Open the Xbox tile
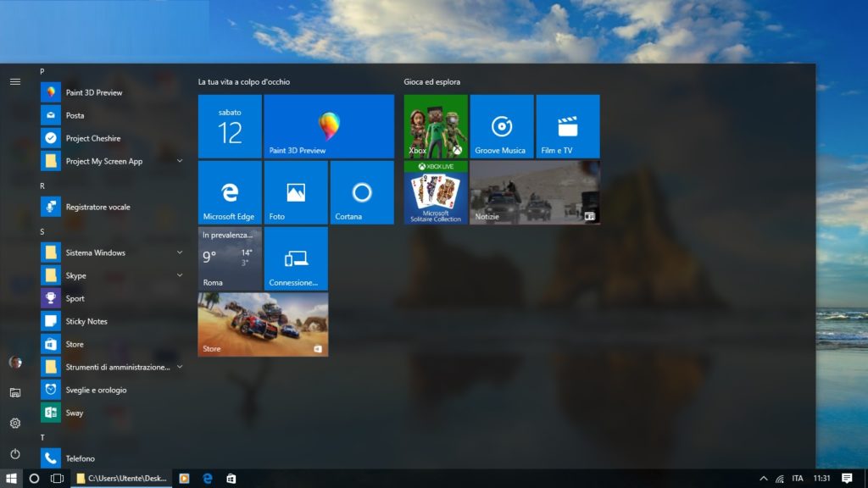The height and width of the screenshot is (488, 868). 436,126
